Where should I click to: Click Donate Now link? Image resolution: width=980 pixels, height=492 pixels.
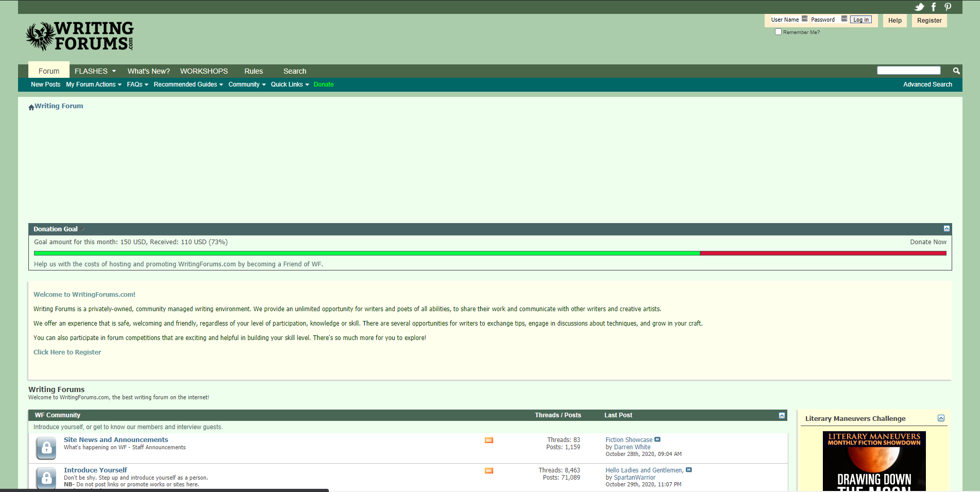coord(928,242)
